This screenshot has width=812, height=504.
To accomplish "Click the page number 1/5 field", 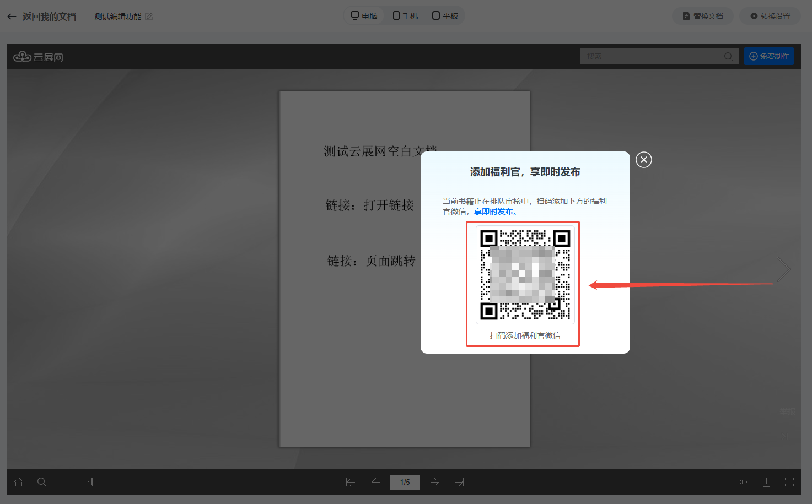I will [x=405, y=483].
